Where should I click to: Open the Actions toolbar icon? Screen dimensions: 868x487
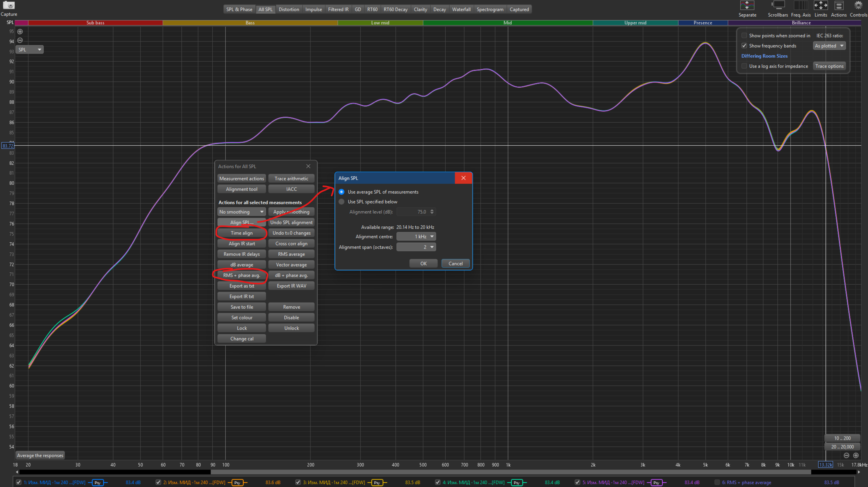[x=839, y=6]
